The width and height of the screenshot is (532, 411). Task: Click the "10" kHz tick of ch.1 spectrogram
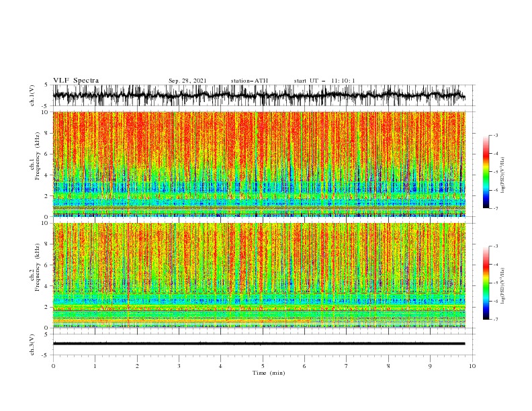point(46,112)
